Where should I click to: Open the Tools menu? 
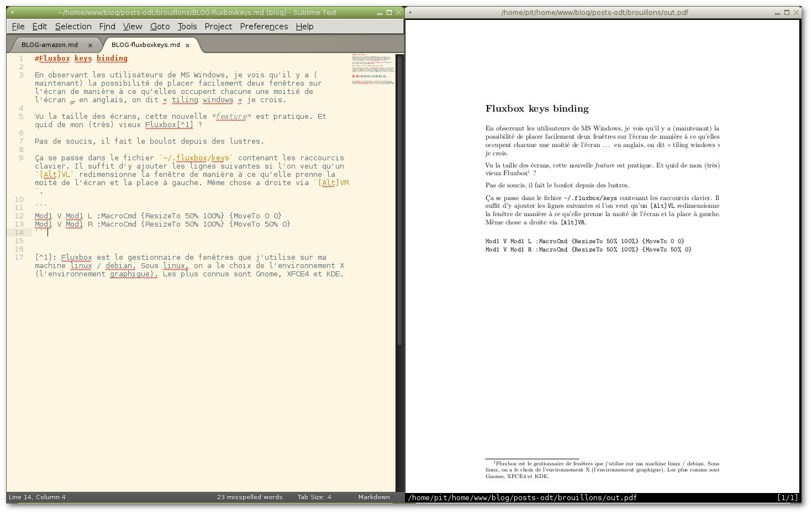[187, 27]
